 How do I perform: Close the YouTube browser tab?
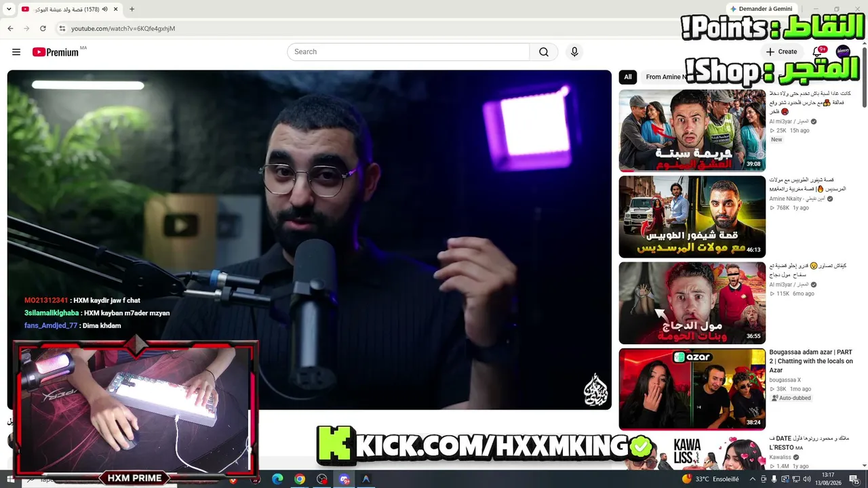point(115,9)
